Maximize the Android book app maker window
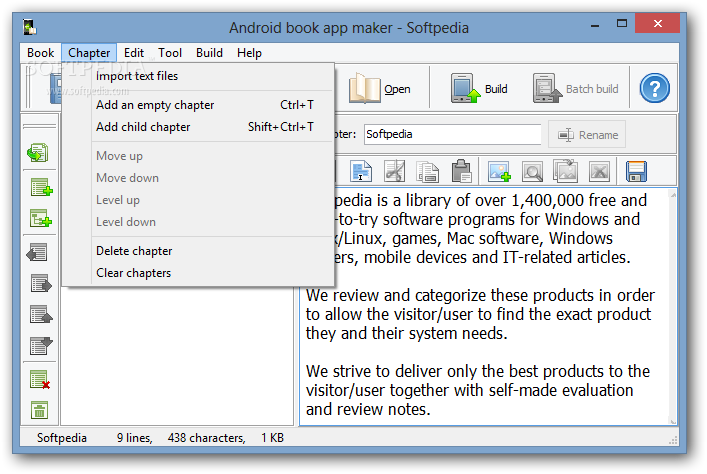The height and width of the screenshot is (474, 707). (x=622, y=23)
